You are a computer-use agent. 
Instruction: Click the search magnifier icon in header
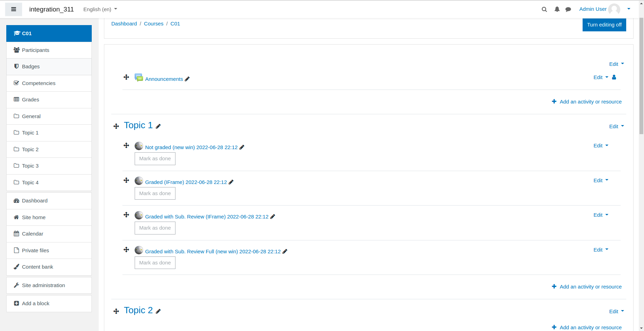(544, 9)
